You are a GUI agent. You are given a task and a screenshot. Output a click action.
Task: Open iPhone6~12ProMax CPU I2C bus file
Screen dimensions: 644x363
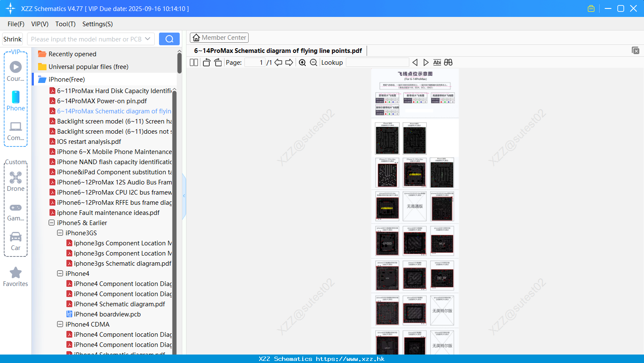[x=110, y=192]
